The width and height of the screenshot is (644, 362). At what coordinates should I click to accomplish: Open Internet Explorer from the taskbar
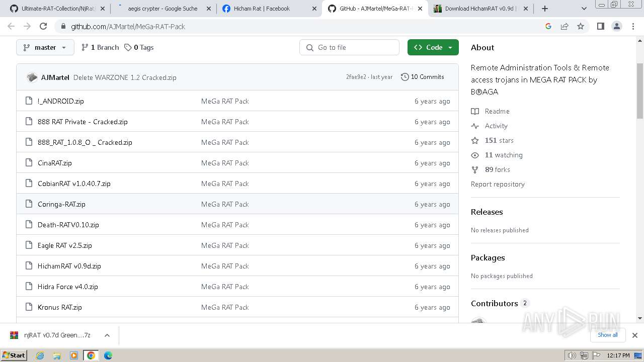coord(40,355)
